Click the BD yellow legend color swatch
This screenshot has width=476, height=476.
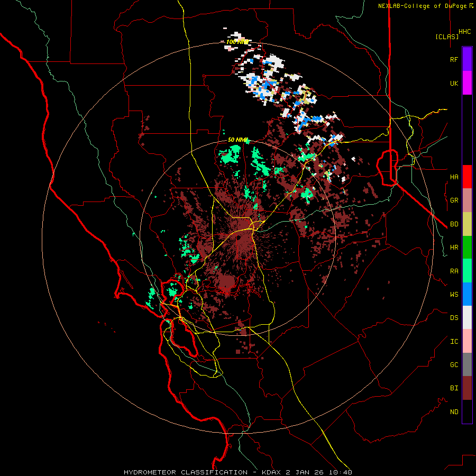click(x=467, y=224)
